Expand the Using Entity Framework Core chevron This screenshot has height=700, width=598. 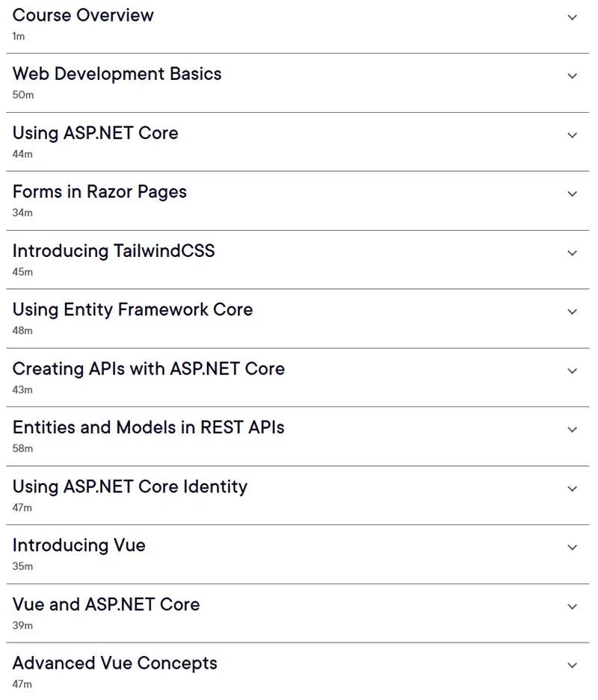click(572, 312)
